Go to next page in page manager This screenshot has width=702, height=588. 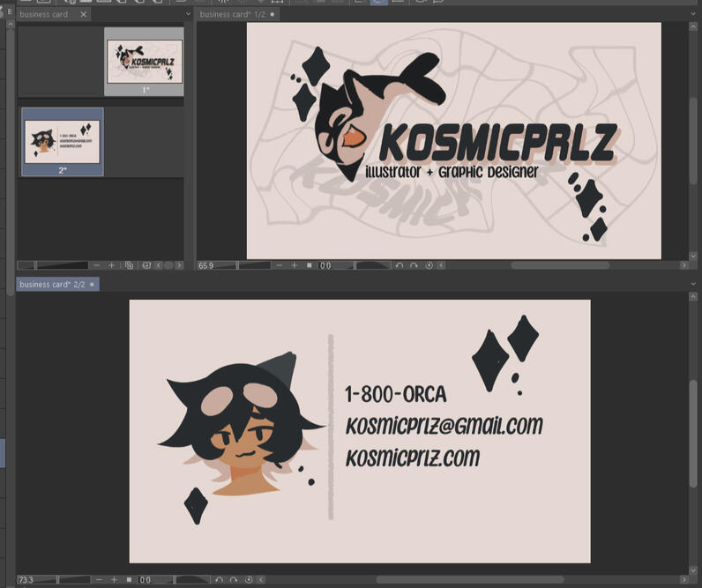point(179,265)
